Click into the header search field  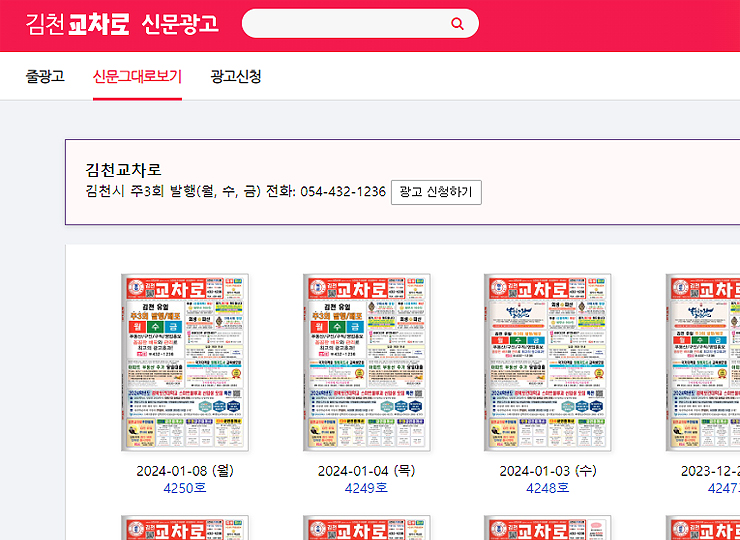(x=360, y=23)
